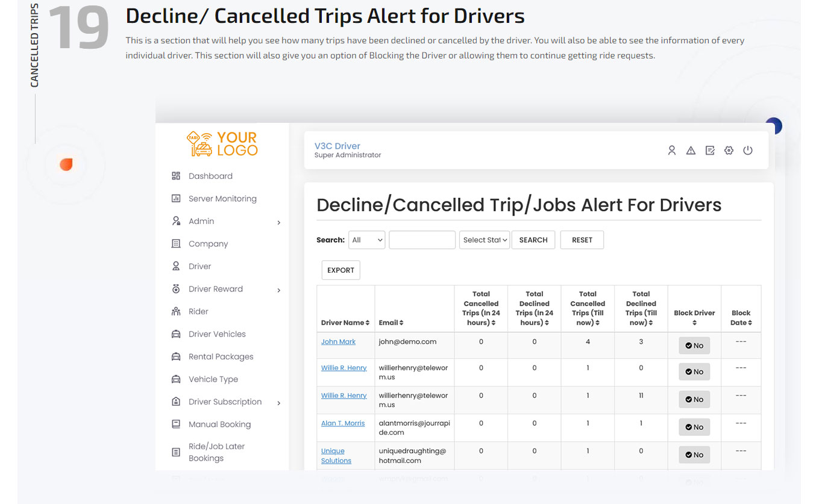Click the edit notes icon in header

tap(710, 151)
